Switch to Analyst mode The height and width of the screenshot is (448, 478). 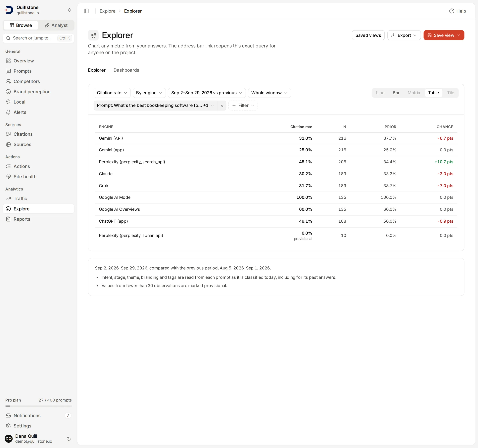[x=56, y=25]
